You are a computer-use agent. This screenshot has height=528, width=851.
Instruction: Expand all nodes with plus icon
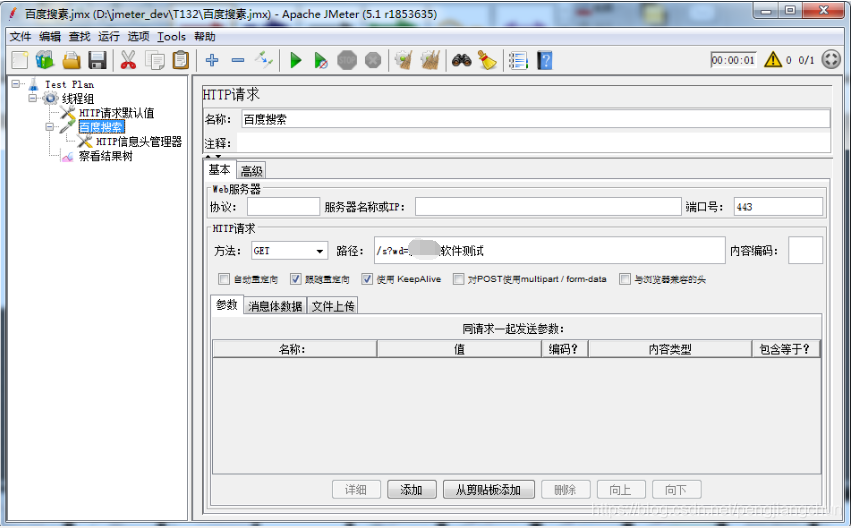212,60
